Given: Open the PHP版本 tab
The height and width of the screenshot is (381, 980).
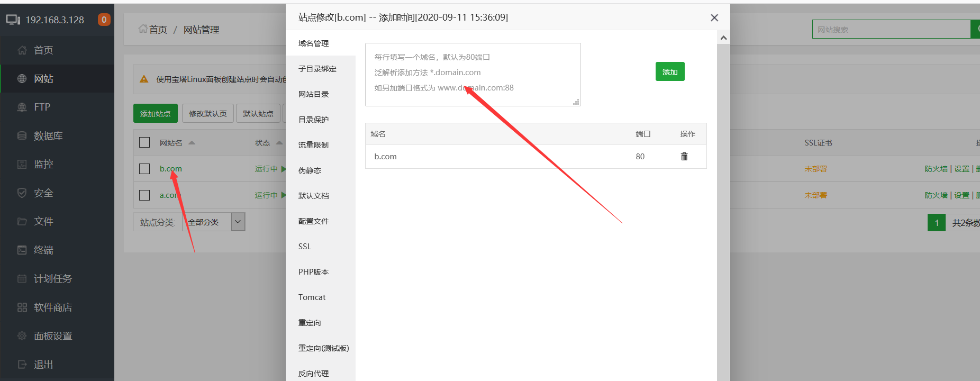Looking at the screenshot, I should pos(321,272).
